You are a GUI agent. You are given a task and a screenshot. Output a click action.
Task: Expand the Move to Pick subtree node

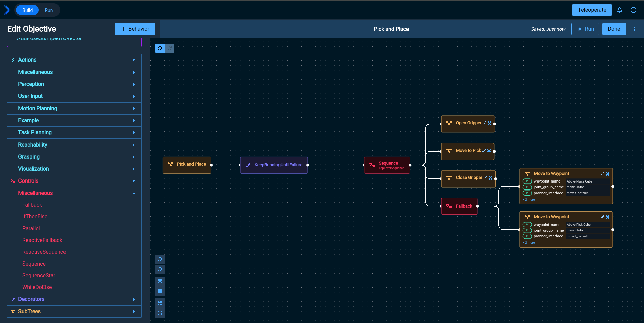click(489, 151)
